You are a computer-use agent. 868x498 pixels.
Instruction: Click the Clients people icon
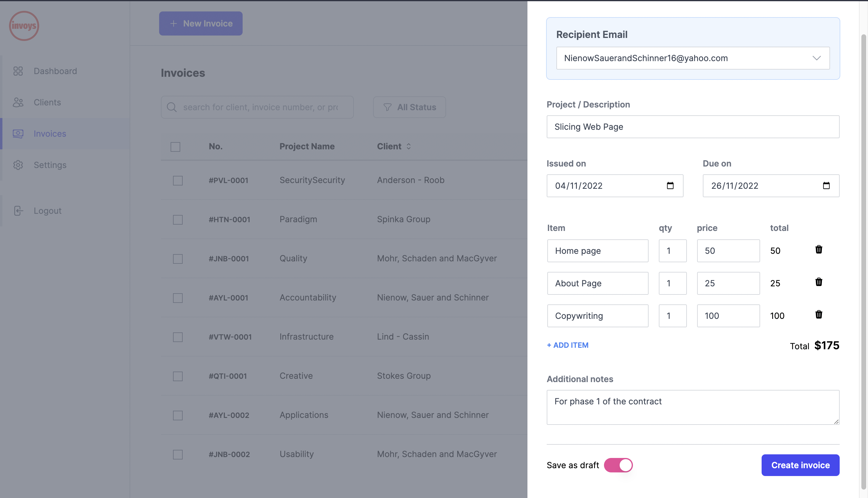(x=18, y=102)
